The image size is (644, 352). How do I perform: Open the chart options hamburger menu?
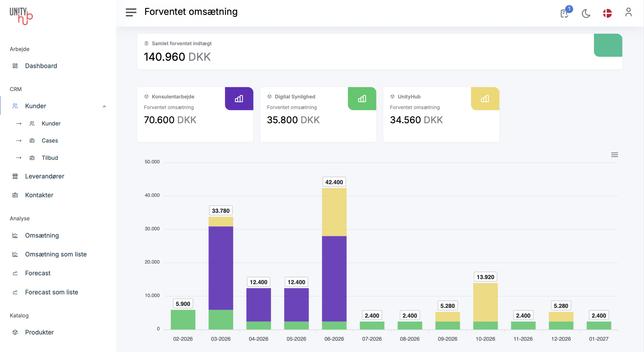tap(614, 155)
